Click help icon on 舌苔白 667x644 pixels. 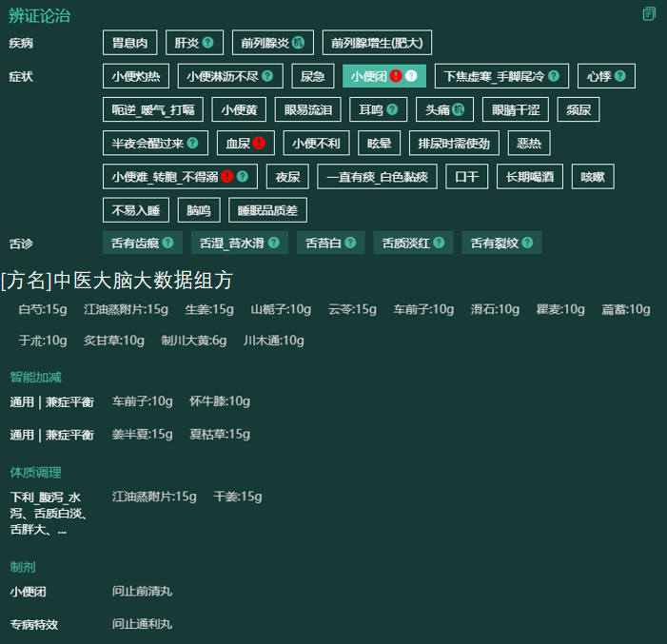tap(350, 243)
